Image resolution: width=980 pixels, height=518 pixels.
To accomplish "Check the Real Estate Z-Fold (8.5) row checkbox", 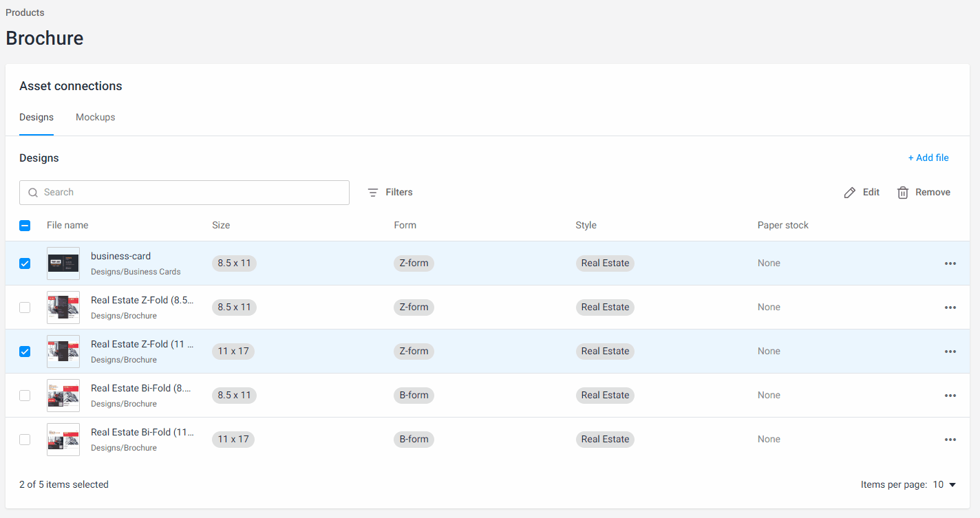I will click(x=25, y=307).
